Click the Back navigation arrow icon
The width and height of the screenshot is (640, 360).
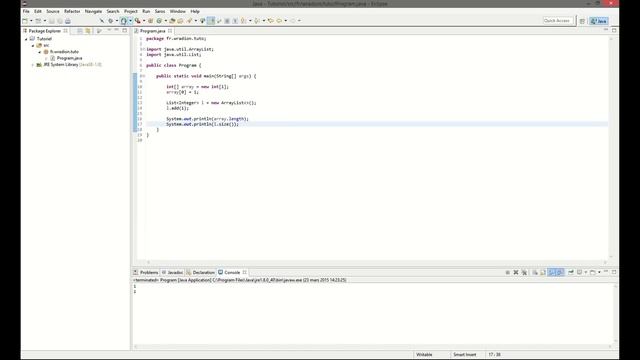tap(279, 21)
